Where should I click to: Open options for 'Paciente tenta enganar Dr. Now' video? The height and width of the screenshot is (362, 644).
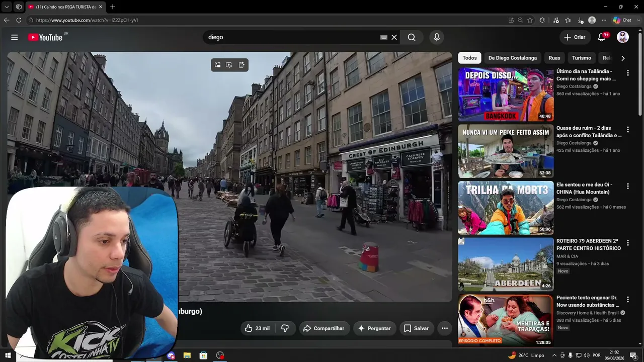(627, 300)
